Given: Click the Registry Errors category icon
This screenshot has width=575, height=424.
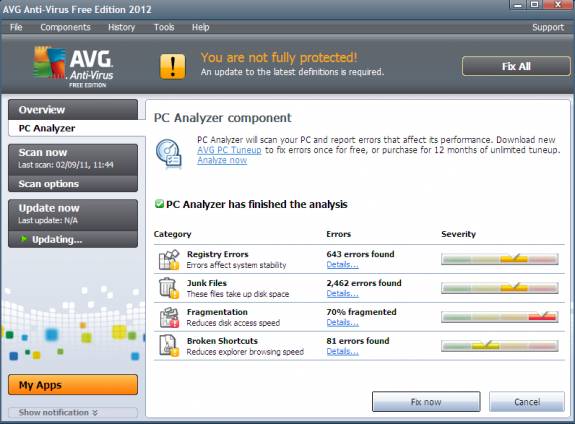Looking at the screenshot, I should [169, 260].
